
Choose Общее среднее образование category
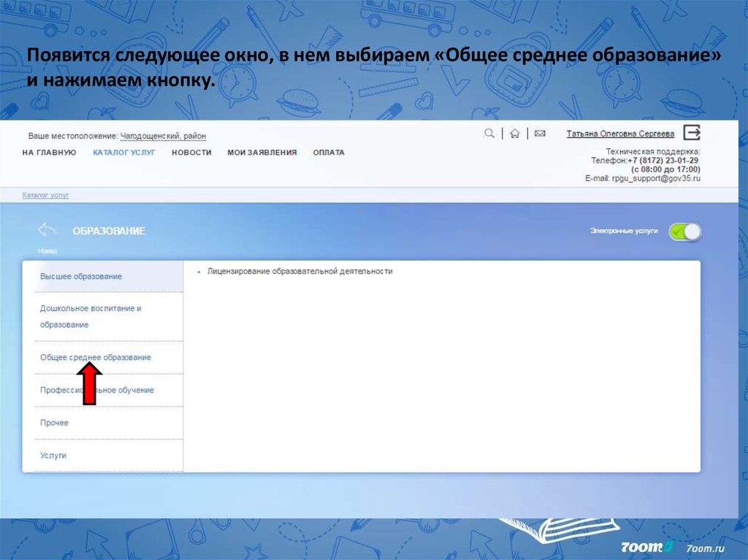point(96,357)
